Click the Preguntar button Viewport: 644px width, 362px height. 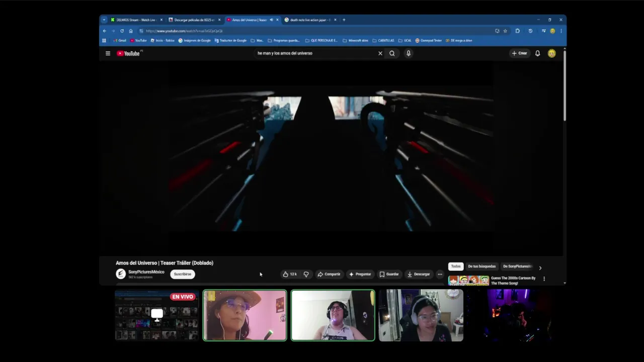(x=360, y=274)
